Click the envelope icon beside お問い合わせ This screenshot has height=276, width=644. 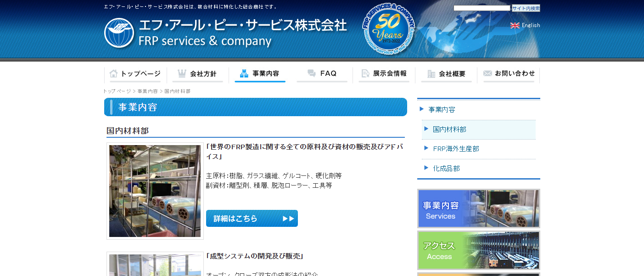click(x=487, y=73)
